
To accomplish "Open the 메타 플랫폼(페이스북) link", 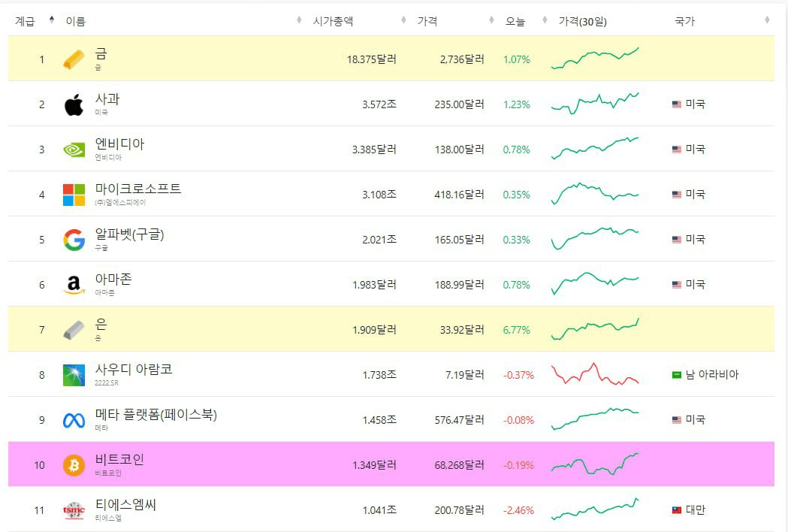I will coord(156,415).
